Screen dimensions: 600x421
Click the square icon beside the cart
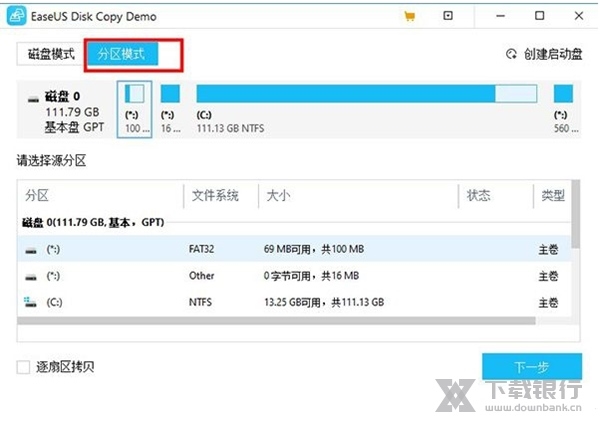coord(447,17)
